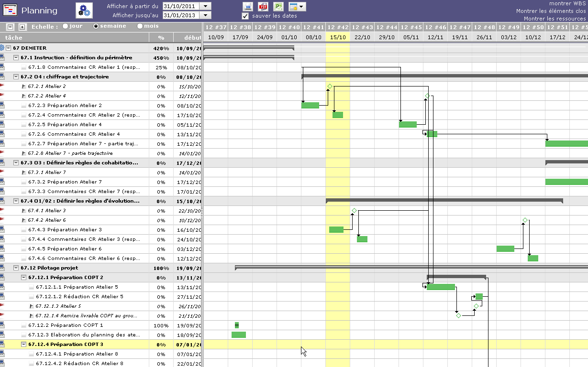Export planning to MS Project file
The image size is (588, 367).
click(x=278, y=6)
